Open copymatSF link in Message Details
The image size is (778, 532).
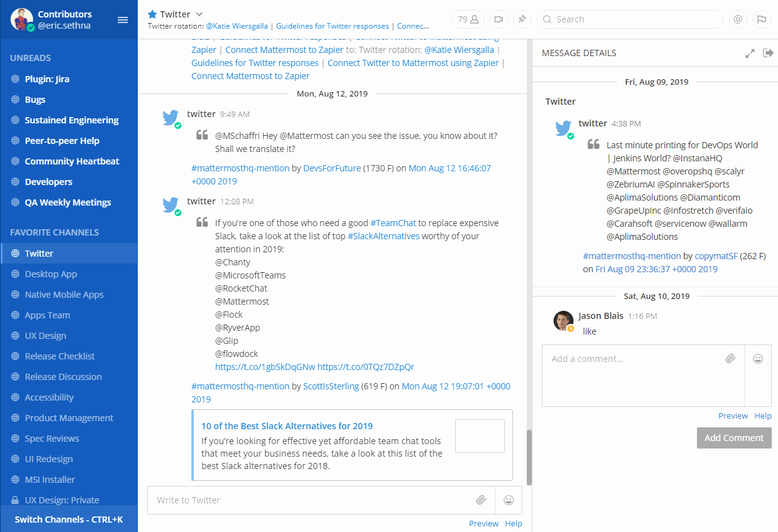[x=717, y=256]
